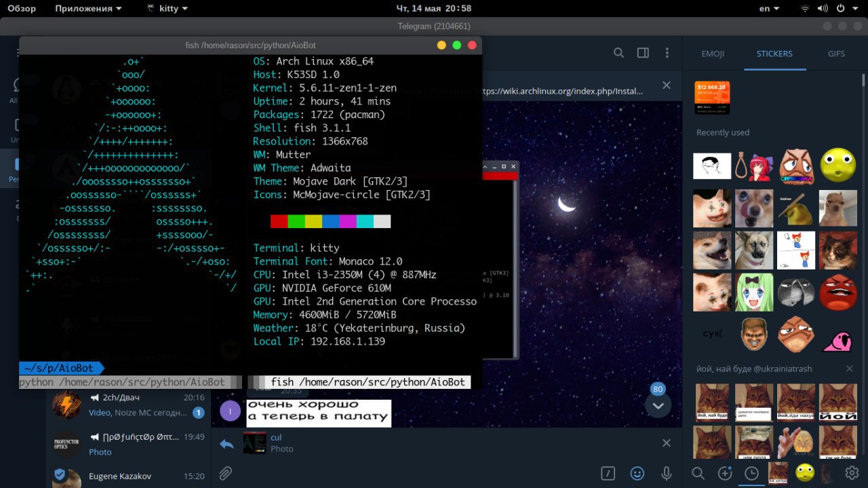The width and height of the screenshot is (868, 488).
Task: Open the Eugene Kazakov chat
Action: click(129, 476)
